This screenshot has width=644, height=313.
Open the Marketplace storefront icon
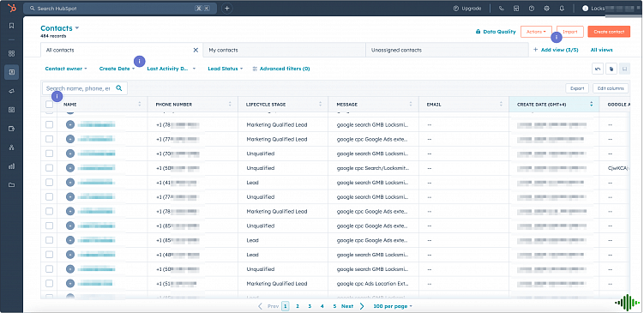[x=516, y=9]
